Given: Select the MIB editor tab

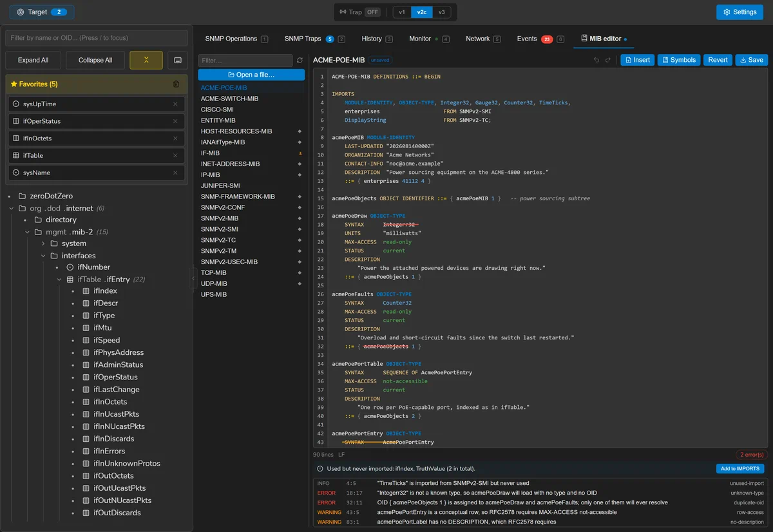Looking at the screenshot, I should coord(604,39).
